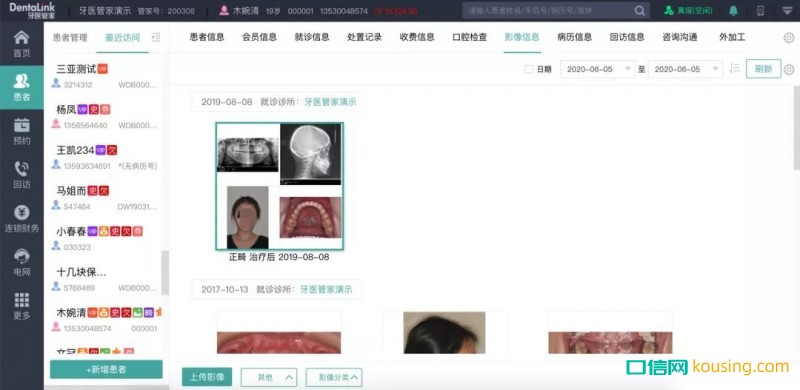This screenshot has height=390, width=800.
Task: Click the patient list scrollbar
Action: (164, 273)
